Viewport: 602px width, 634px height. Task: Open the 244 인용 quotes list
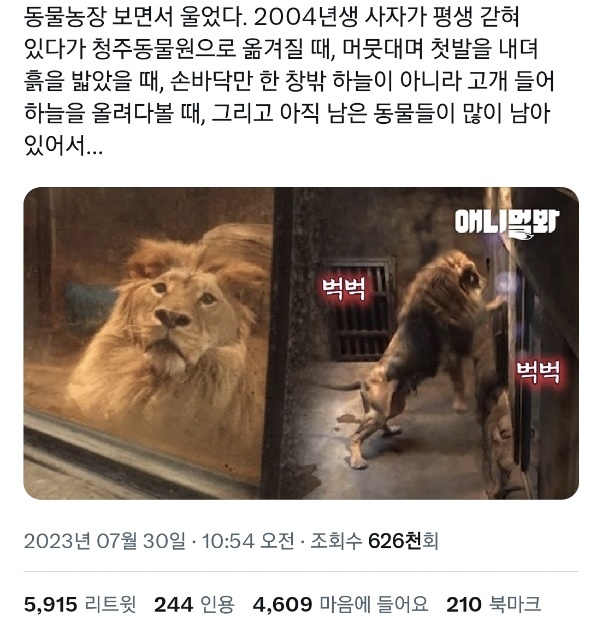point(194,604)
